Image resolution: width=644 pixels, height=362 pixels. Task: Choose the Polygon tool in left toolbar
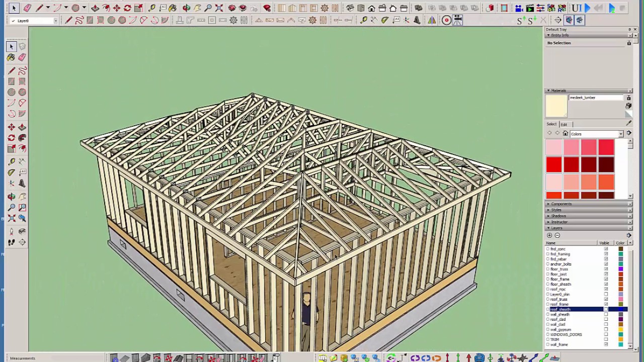tap(22, 93)
